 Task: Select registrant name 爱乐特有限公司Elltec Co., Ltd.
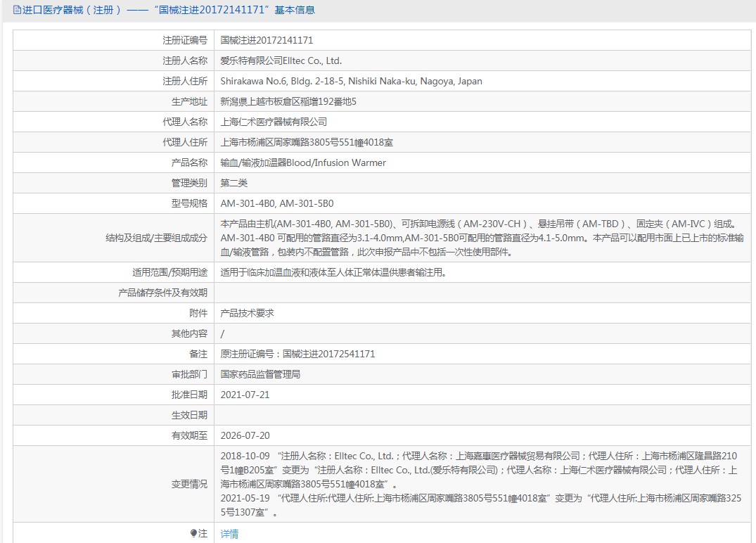click(281, 61)
